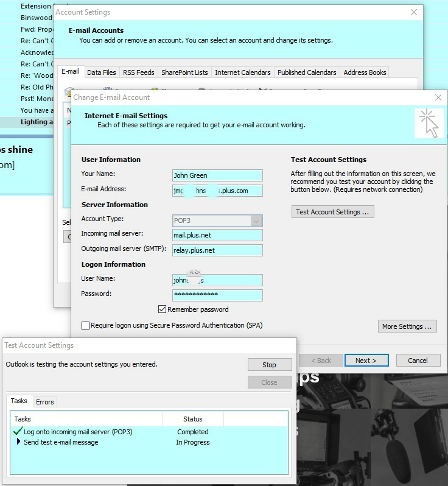Switch to the Data Files tab
This screenshot has height=486, width=448.
[101, 72]
